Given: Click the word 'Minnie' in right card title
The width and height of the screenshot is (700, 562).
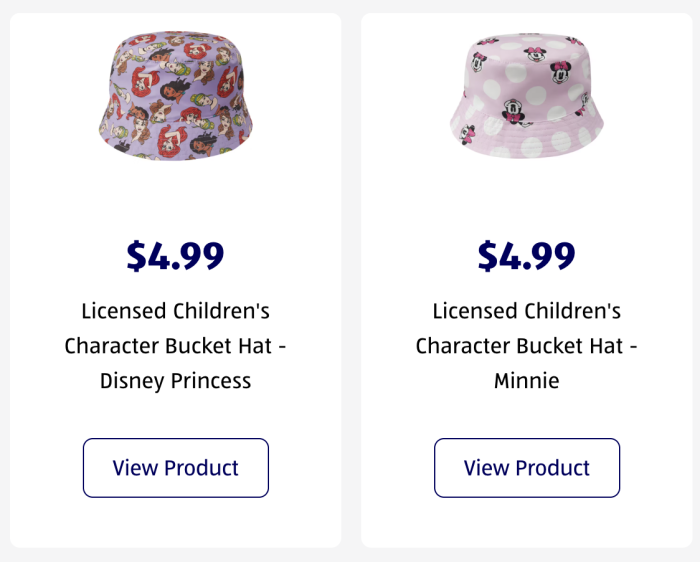Looking at the screenshot, I should pyautogui.click(x=527, y=381).
